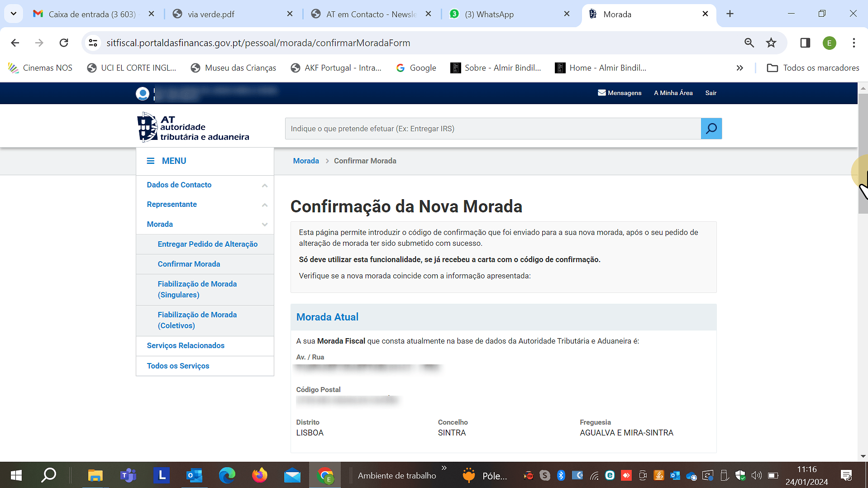Click the Sair logout link
868x488 pixels.
[711, 93]
